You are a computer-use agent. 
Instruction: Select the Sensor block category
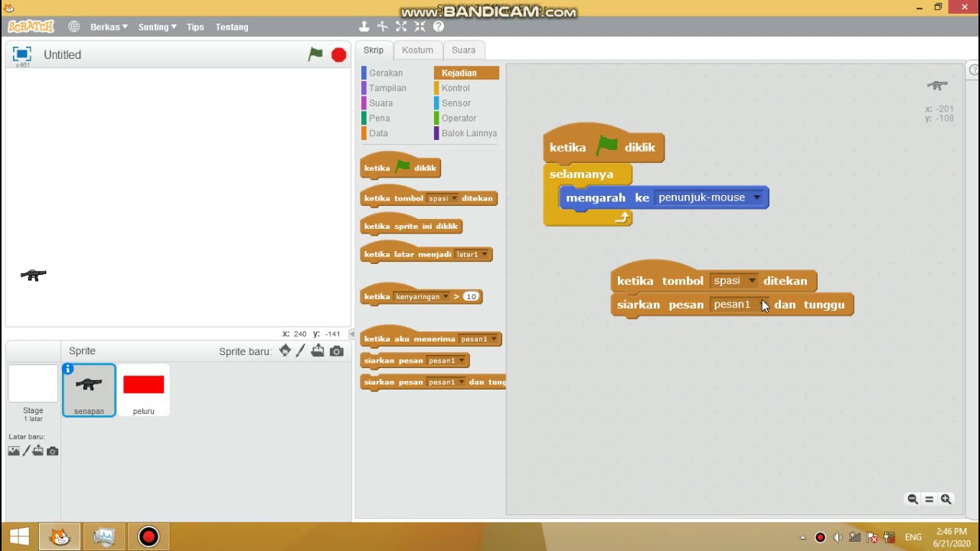pyautogui.click(x=456, y=103)
